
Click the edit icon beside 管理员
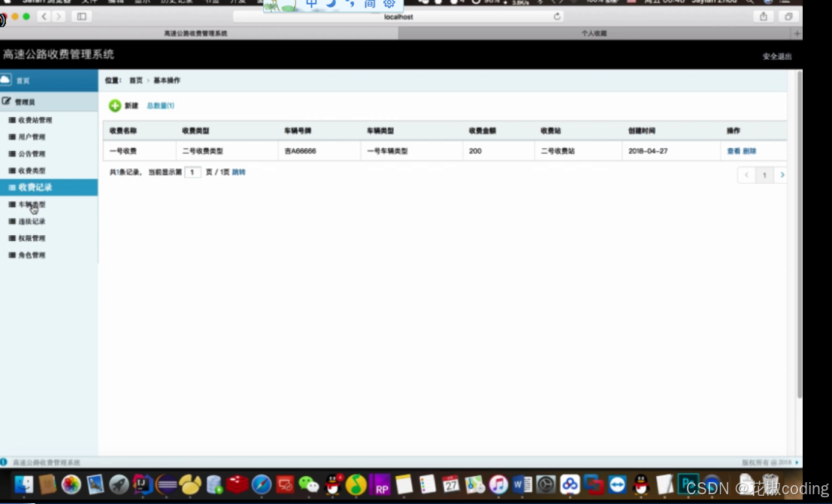[x=6, y=101]
